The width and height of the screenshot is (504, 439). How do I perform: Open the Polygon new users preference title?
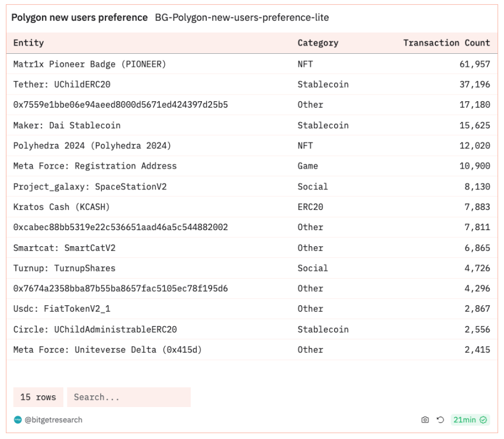pyautogui.click(x=79, y=18)
